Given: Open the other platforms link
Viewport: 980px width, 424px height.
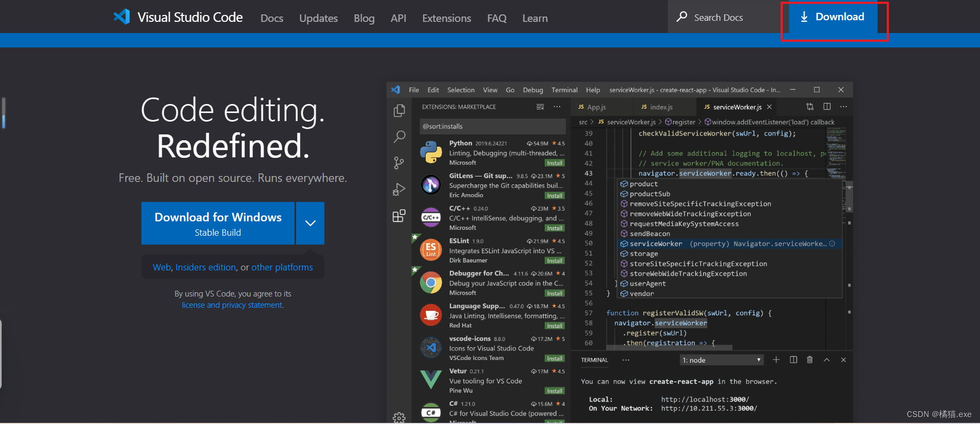Looking at the screenshot, I should tap(282, 267).
